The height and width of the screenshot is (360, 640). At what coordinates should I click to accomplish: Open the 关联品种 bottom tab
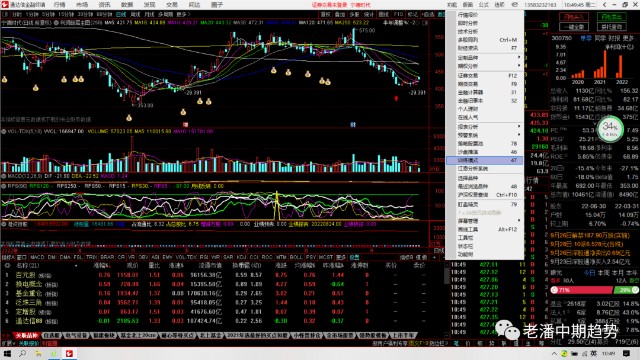(27, 336)
